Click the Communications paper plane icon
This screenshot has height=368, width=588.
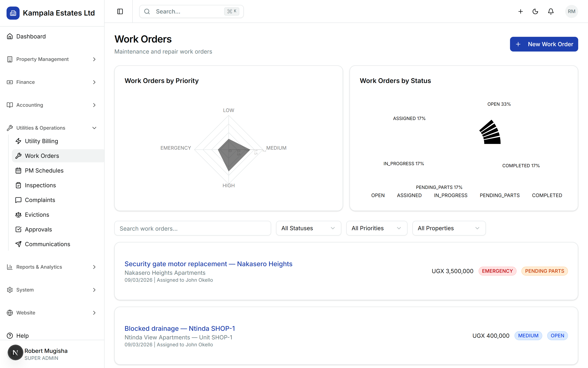tap(18, 244)
